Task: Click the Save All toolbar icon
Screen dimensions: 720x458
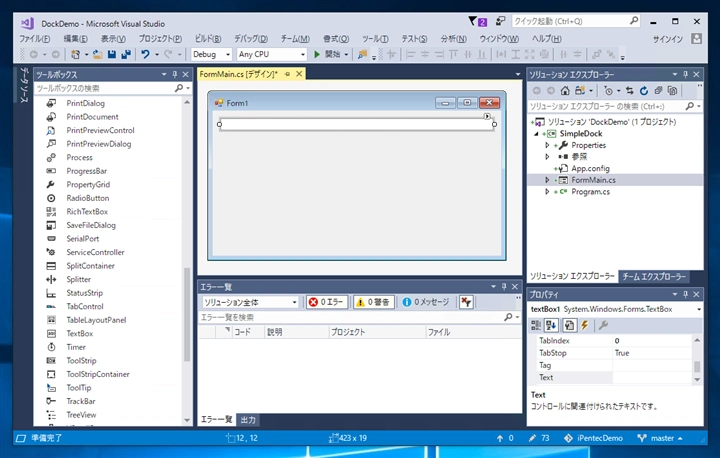Action: pyautogui.click(x=126, y=54)
